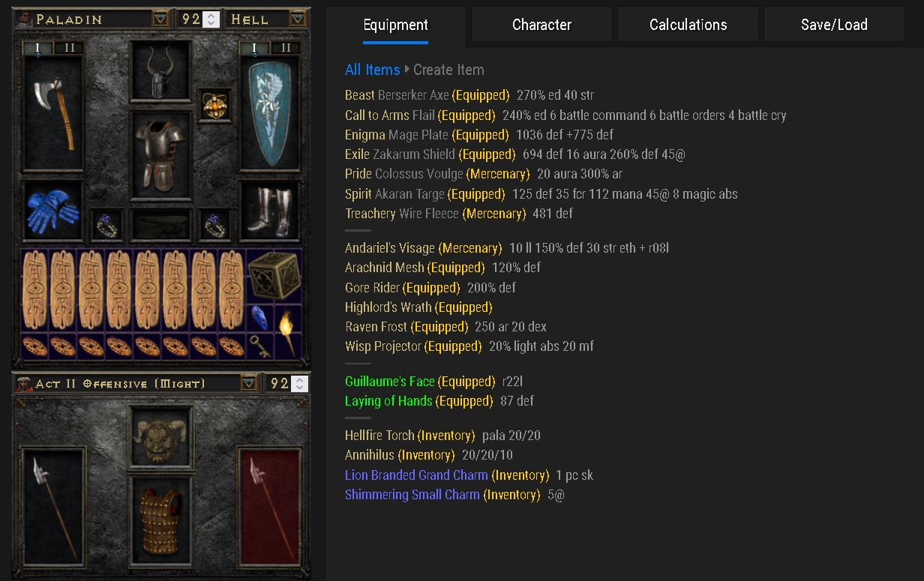The image size is (924, 581).
Task: Click the boots equipment slot icon
Action: pos(268,212)
